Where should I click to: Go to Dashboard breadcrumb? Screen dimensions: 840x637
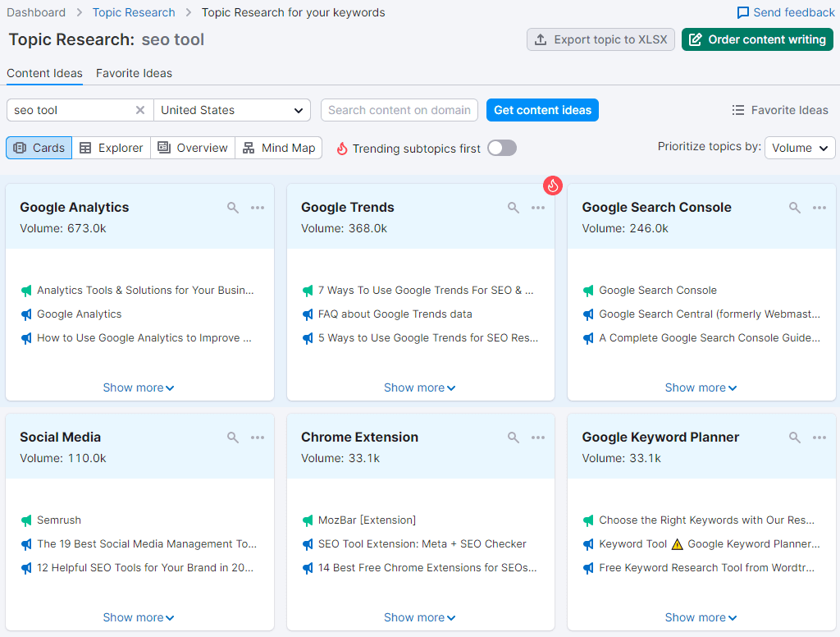point(36,12)
